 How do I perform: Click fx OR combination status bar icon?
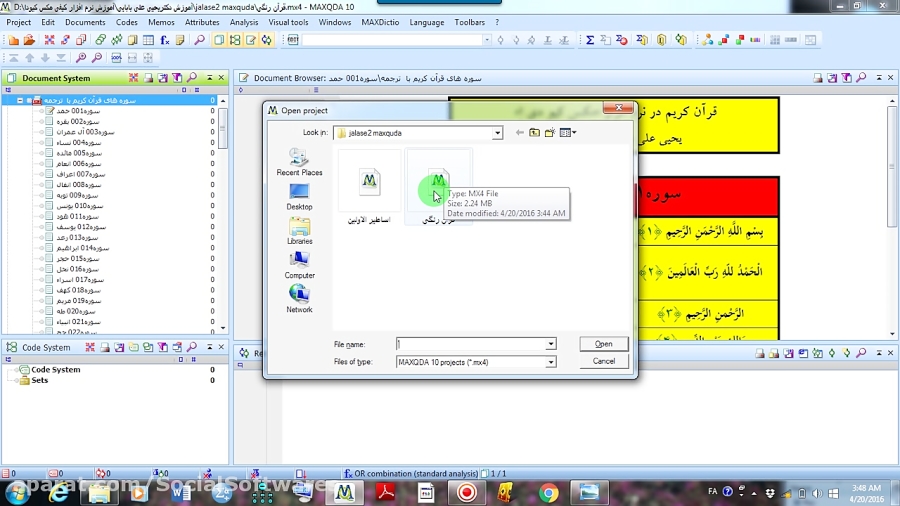click(x=348, y=473)
